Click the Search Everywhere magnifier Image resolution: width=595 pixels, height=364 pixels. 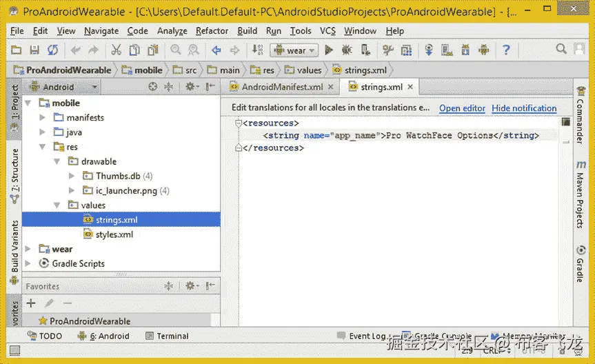click(x=561, y=49)
